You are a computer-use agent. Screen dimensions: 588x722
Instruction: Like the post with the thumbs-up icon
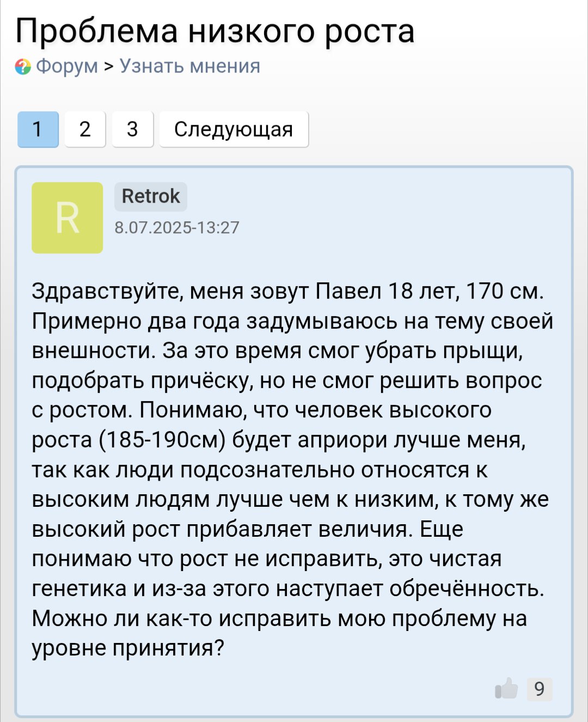tap(507, 689)
